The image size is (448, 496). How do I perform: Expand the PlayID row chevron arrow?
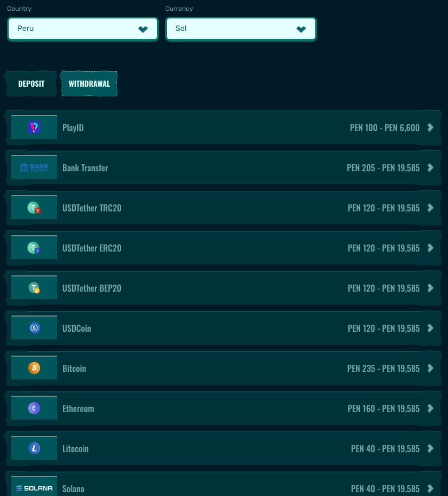tap(430, 127)
